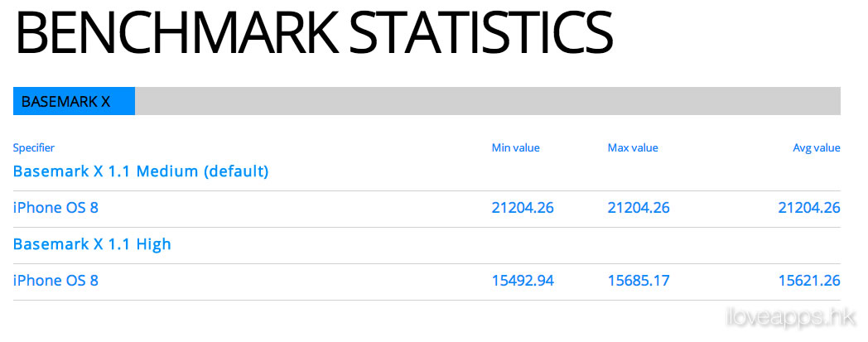Click iPhone OS 8 under High benchmark
The width and height of the screenshot is (868, 342).
(x=56, y=281)
